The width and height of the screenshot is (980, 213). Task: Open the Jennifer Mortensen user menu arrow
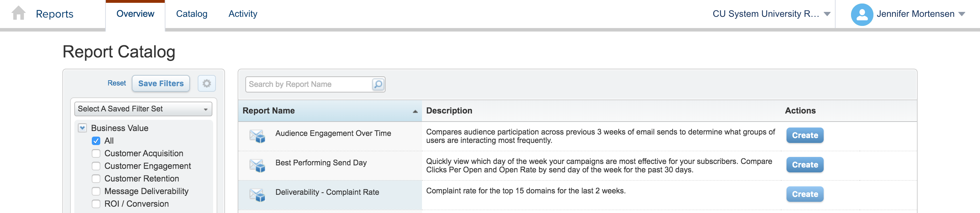[x=961, y=14]
